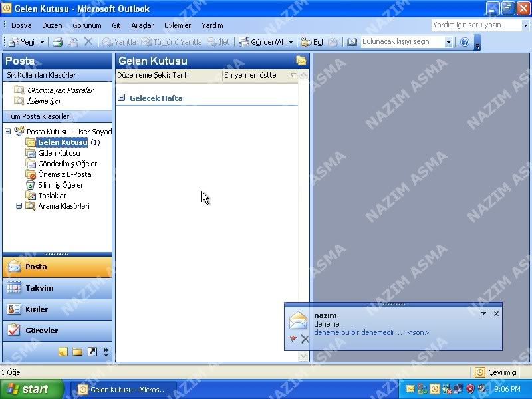The image size is (532, 399).
Task: Open the Address Book icon in the toolbar
Action: coord(352,42)
